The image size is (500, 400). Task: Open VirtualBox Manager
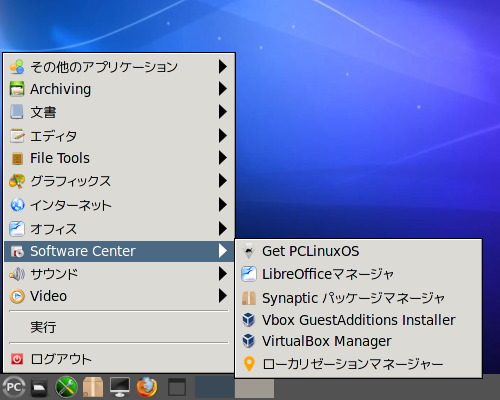coord(359,341)
